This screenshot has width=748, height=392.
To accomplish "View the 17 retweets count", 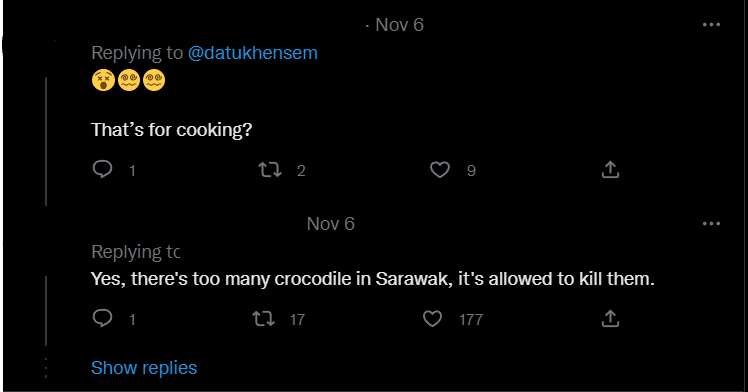I will pos(297,319).
